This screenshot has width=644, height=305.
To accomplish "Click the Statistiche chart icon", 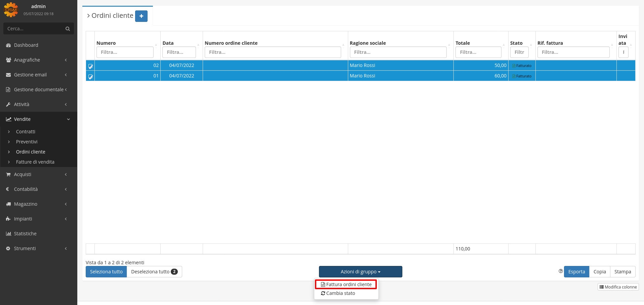I will 8,234.
